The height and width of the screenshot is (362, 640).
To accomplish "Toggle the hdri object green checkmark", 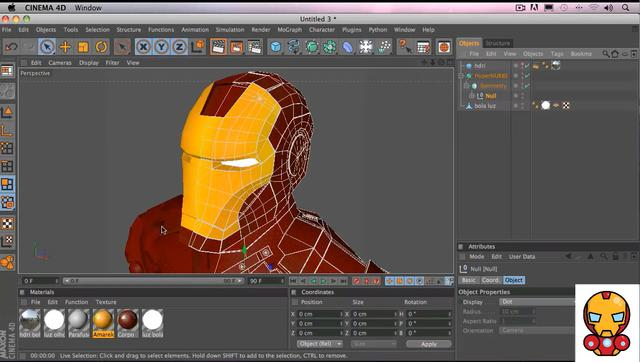I will [527, 66].
